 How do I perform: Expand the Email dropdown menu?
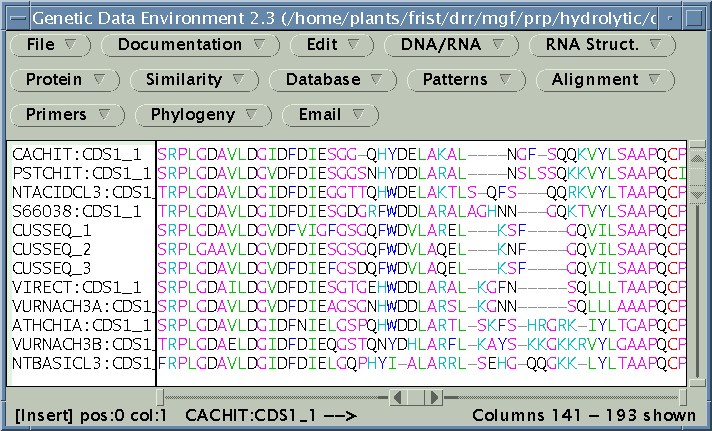click(x=330, y=115)
